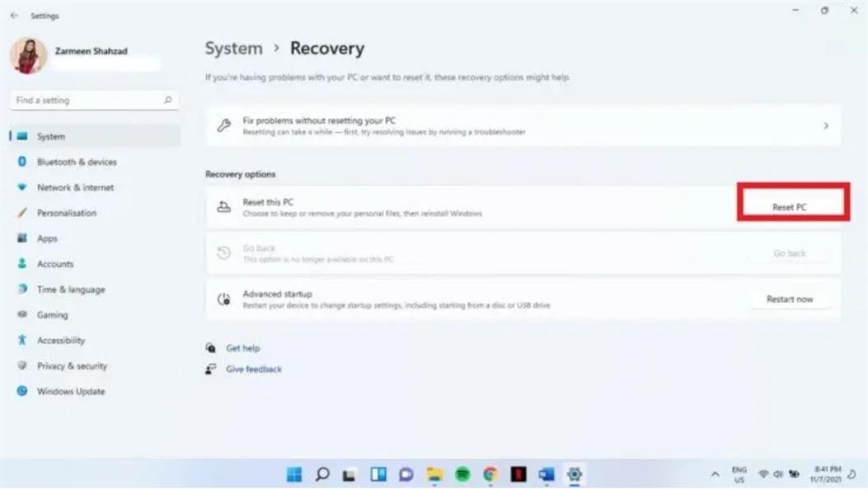The width and height of the screenshot is (868, 495).
Task: Click the Privacy & security shield icon
Action: (x=22, y=365)
